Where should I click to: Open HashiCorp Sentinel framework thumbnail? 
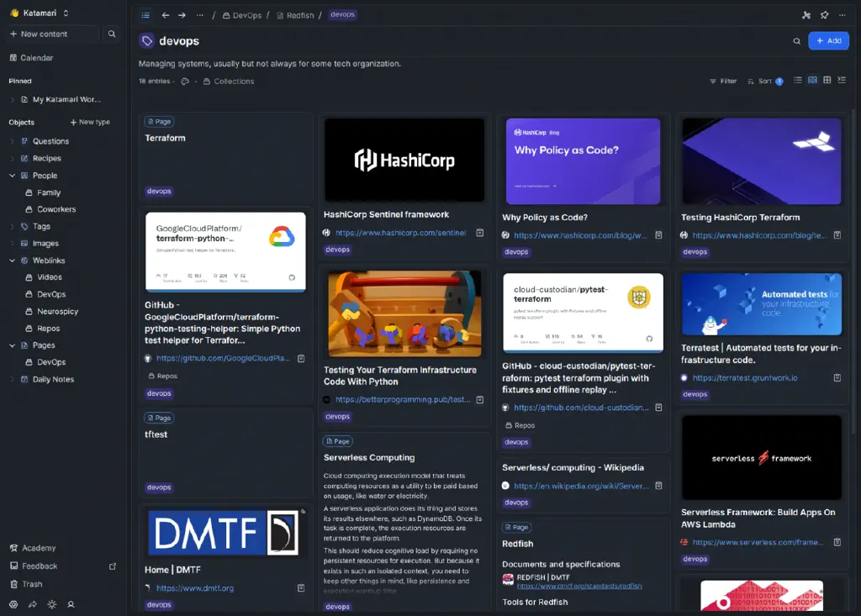point(404,160)
